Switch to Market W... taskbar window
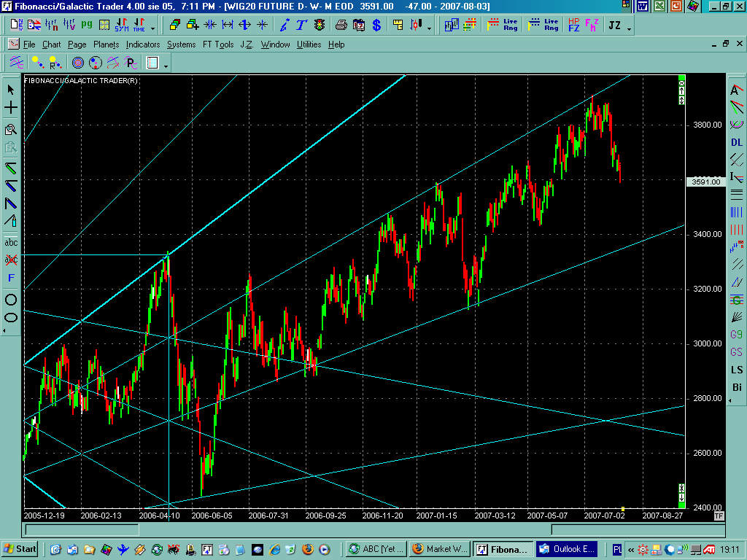This screenshot has width=747, height=560. pos(440,549)
